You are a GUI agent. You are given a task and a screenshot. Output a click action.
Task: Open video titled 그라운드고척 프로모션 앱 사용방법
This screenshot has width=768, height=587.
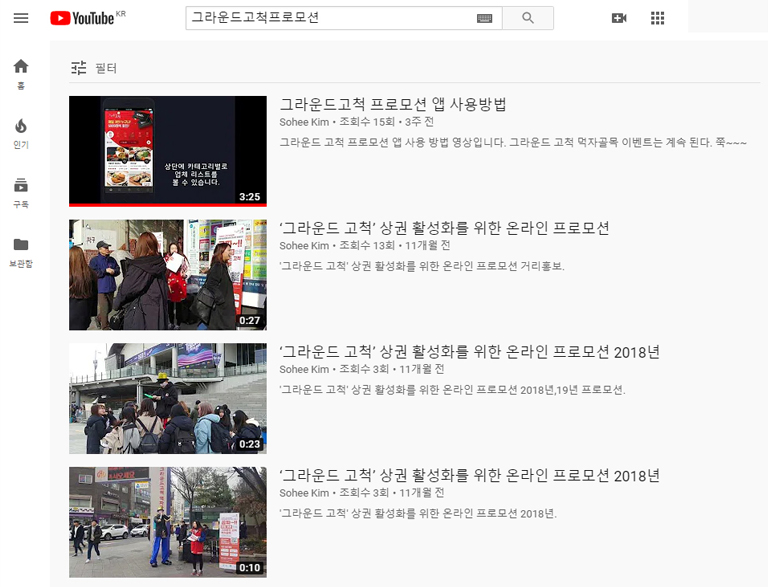click(x=393, y=104)
